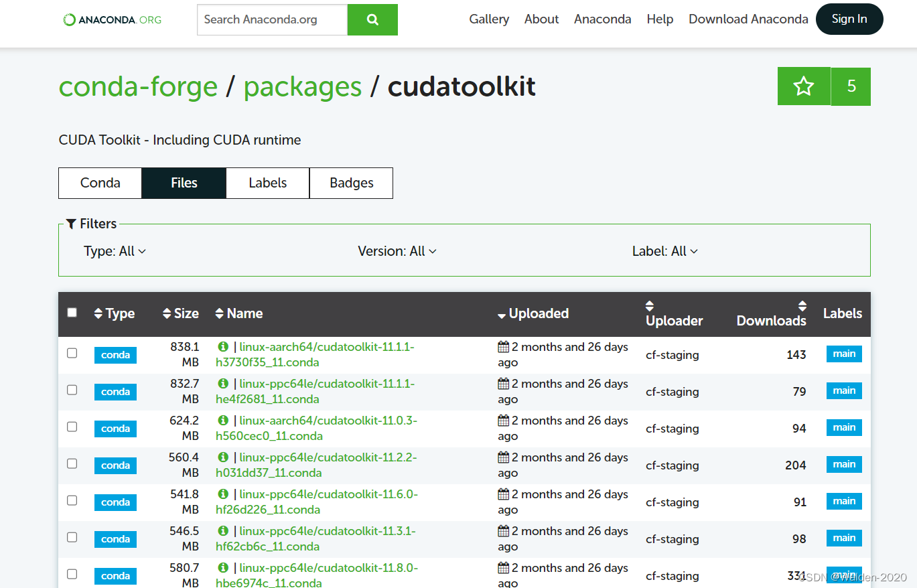This screenshot has height=588, width=917.
Task: Click sort arrows icon next to Type
Action: 98,313
